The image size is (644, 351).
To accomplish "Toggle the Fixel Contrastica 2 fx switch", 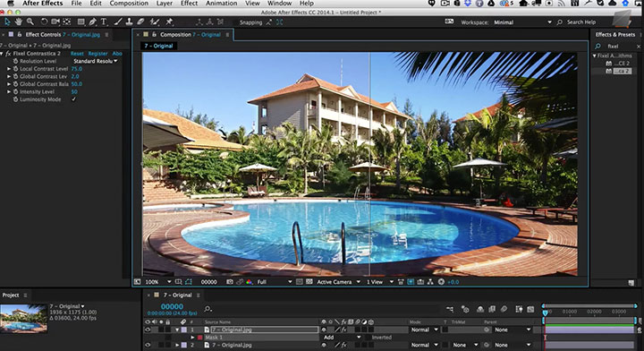I will click(x=8, y=54).
